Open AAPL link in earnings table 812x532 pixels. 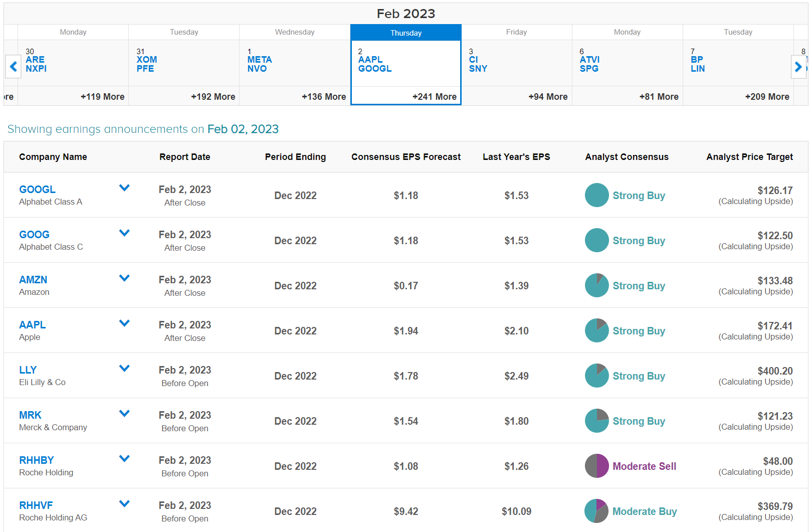pos(33,325)
